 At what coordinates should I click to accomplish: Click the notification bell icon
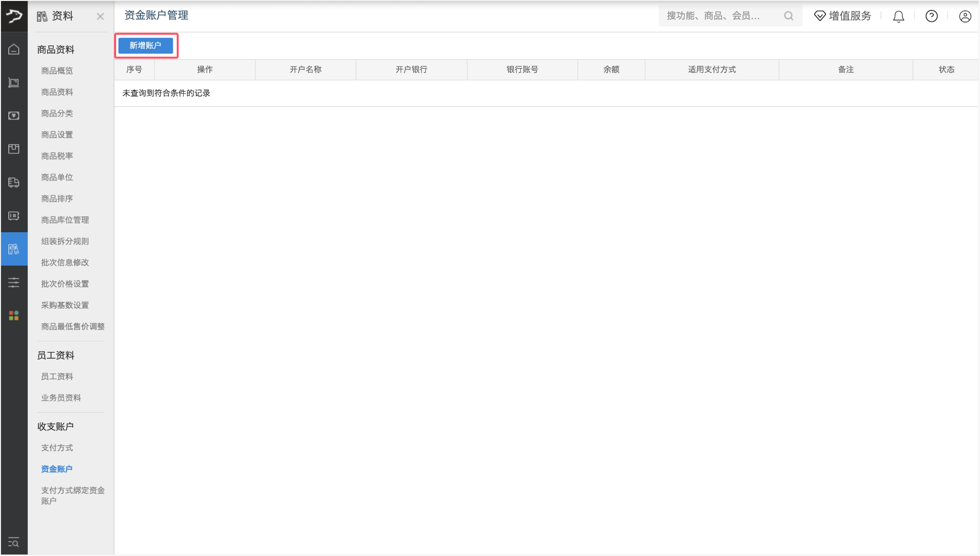(898, 16)
